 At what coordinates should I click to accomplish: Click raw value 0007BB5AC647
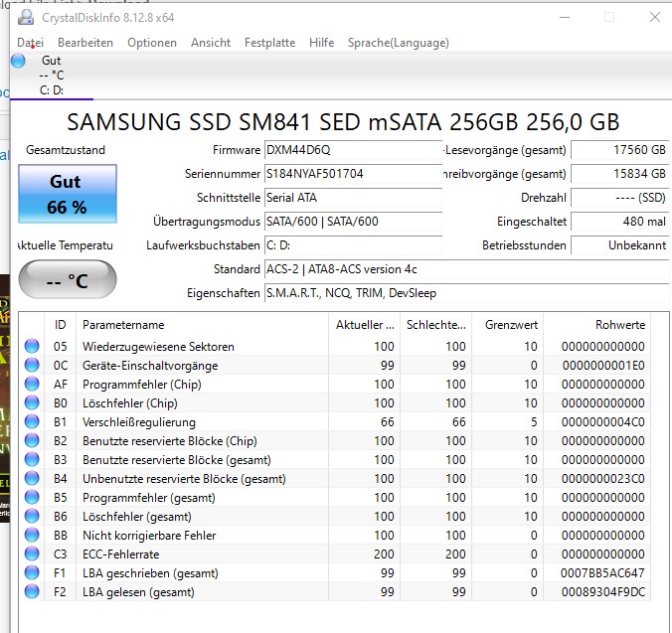pos(602,572)
